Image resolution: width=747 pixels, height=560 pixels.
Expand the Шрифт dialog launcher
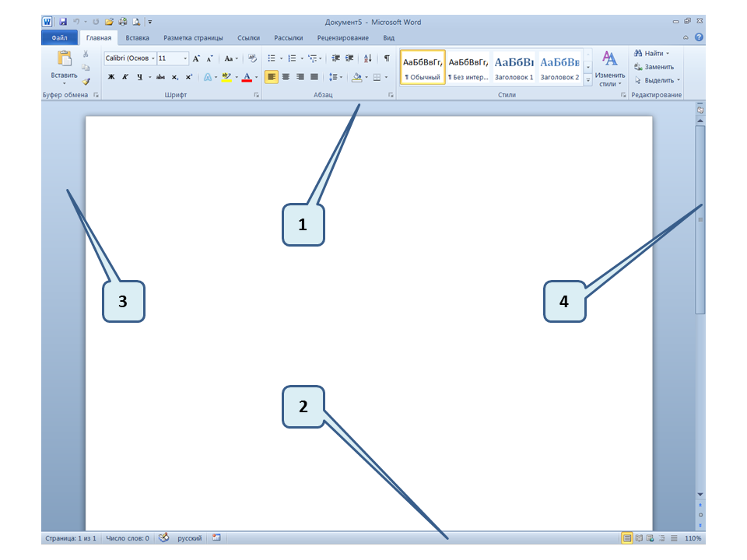click(256, 95)
